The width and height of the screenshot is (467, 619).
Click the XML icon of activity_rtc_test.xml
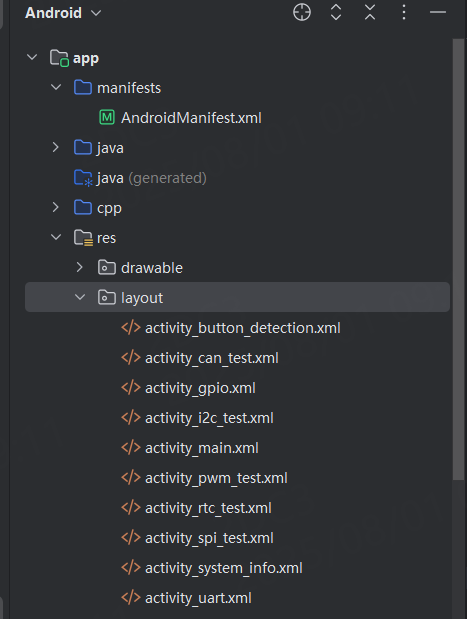[x=131, y=507]
